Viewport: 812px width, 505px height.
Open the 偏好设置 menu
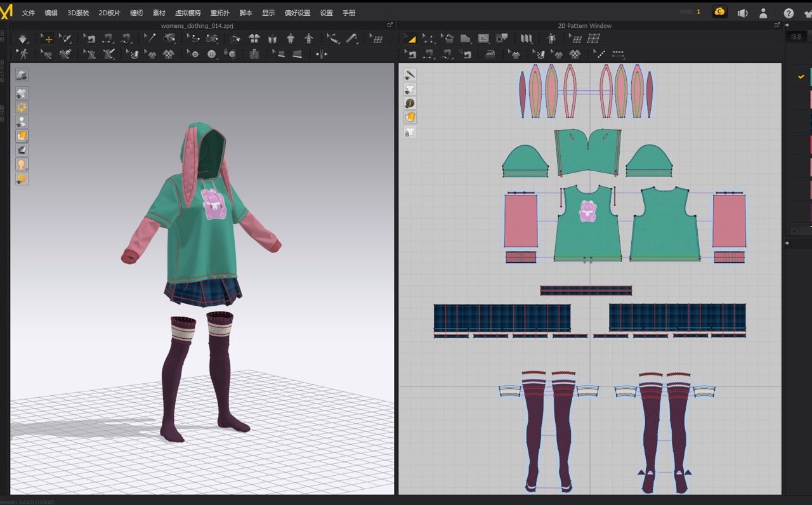[x=298, y=13]
